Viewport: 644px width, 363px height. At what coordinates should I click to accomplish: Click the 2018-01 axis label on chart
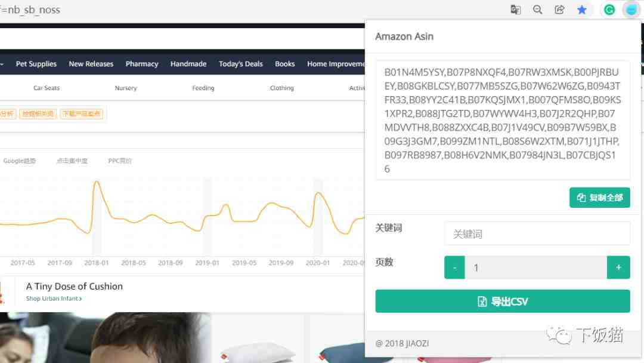click(x=97, y=263)
